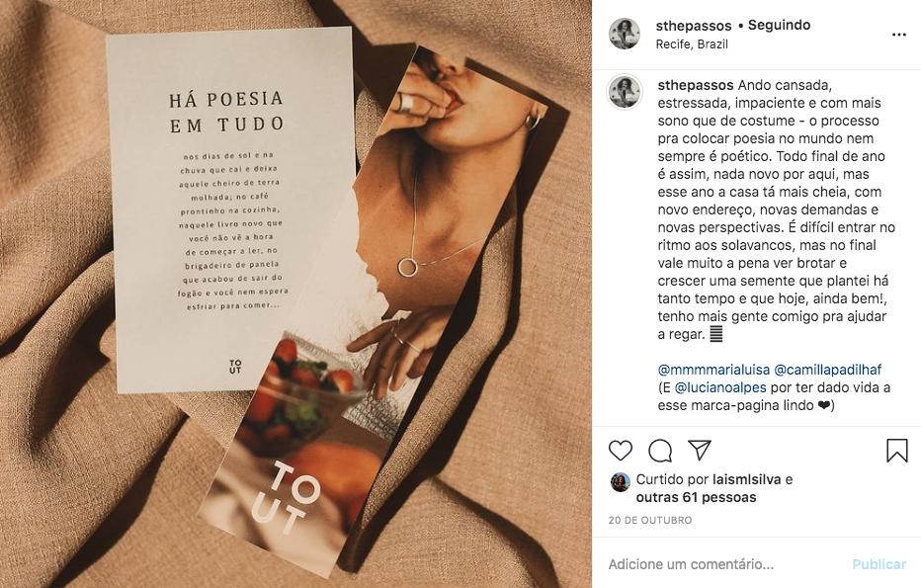This screenshot has width=921, height=588.
Task: Toggle the Seguindo follow status
Action: (779, 26)
